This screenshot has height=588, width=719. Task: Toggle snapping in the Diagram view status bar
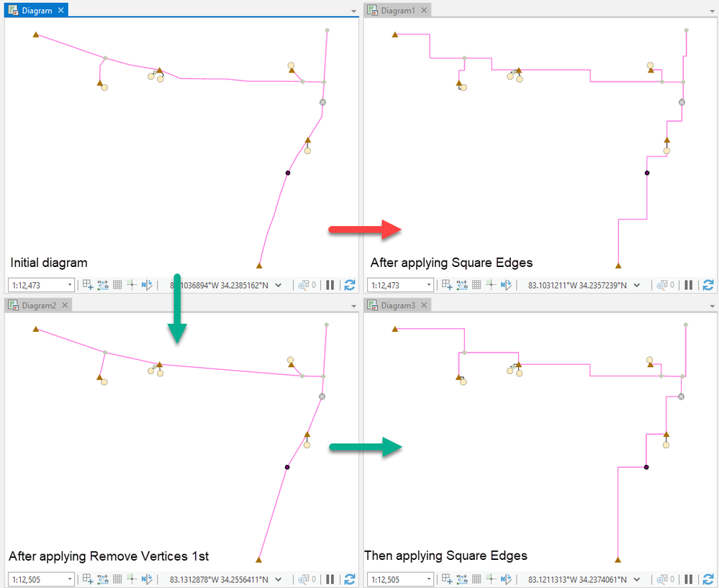pos(103,285)
